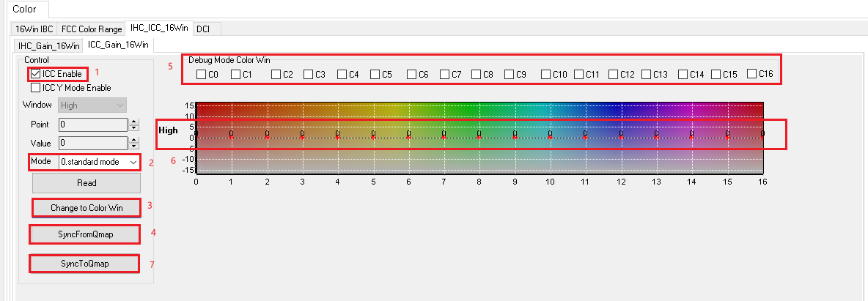Switch to the IHC_Gain_16Win sub-tab

point(49,45)
